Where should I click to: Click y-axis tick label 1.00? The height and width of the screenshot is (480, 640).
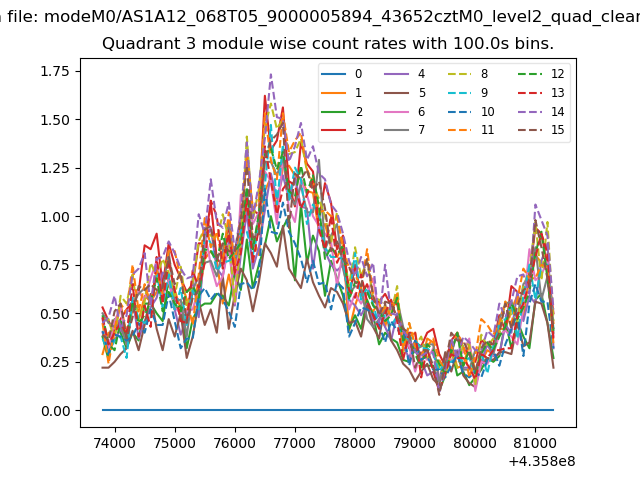[x=55, y=217]
